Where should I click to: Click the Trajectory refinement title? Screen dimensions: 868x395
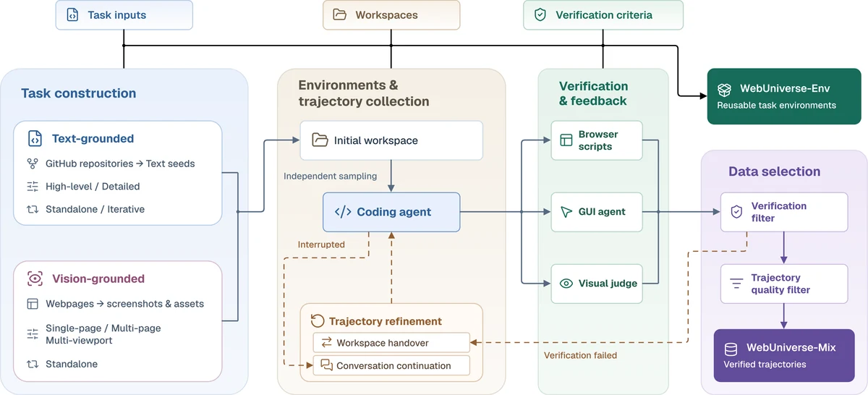click(x=386, y=321)
